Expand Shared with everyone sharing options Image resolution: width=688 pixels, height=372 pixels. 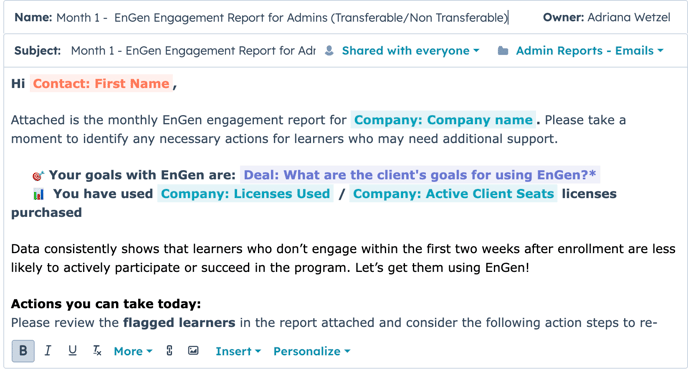point(410,51)
